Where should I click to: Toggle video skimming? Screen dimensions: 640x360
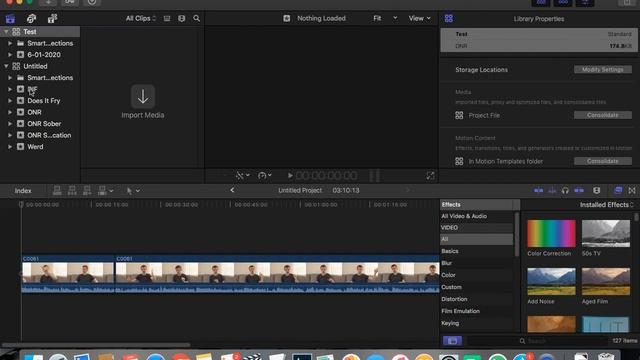point(538,190)
